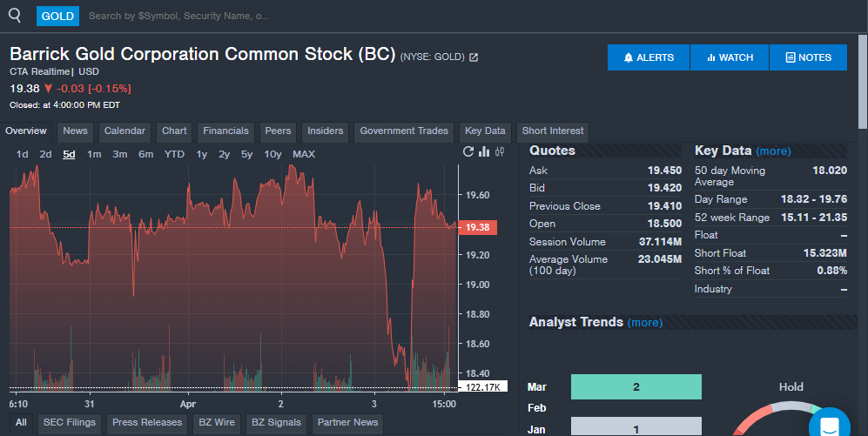This screenshot has width=868, height=436.
Task: Switch chart to bar chart view
Action: [484, 152]
